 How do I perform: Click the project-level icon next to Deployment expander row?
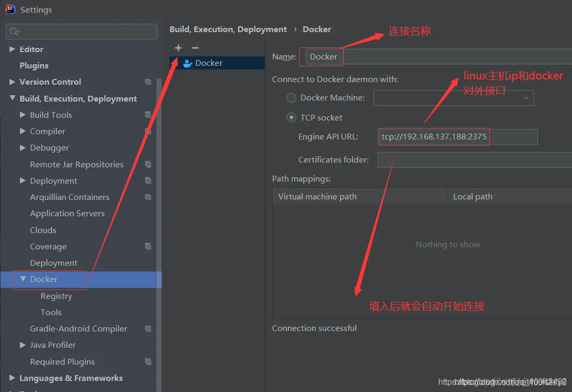click(x=148, y=180)
